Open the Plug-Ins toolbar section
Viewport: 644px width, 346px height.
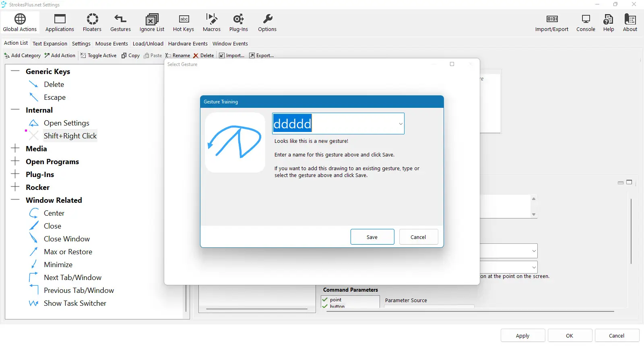tap(239, 23)
